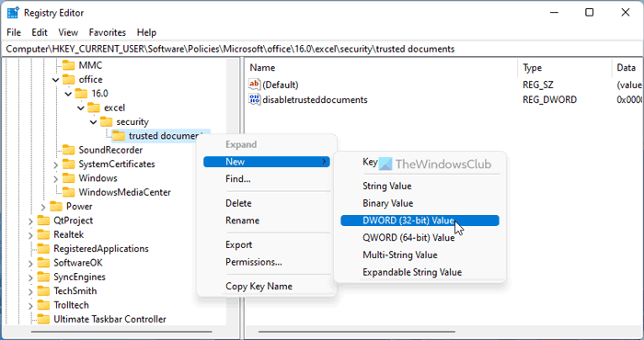Select the (Default) value name
Screen dimensions: 644x340
point(281,85)
